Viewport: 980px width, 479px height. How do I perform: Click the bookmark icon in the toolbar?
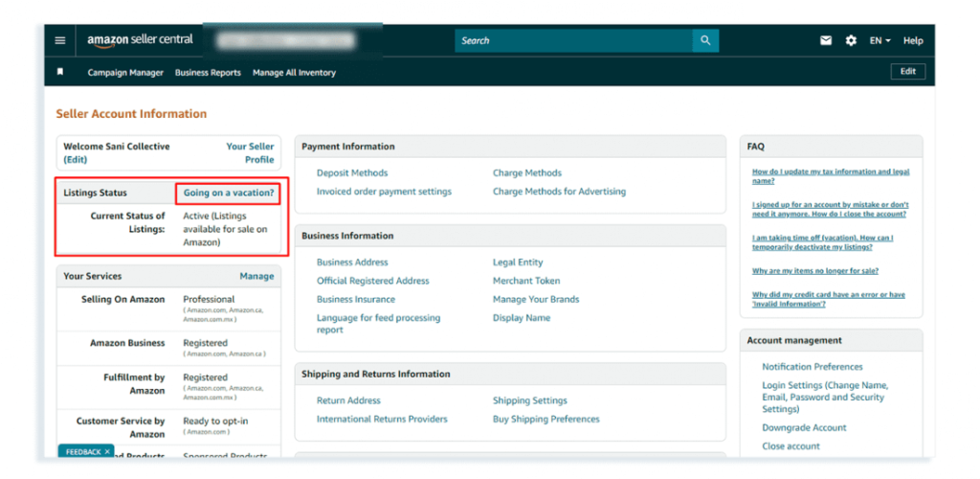60,72
